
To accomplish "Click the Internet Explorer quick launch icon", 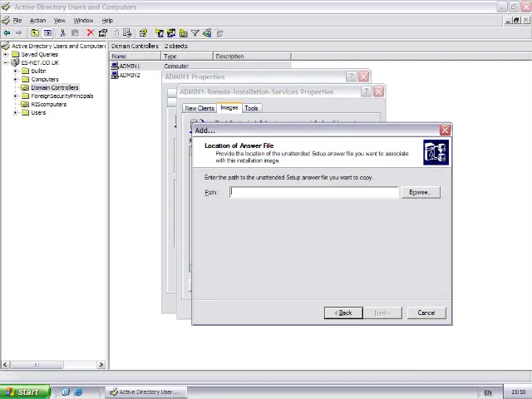I will click(78, 392).
